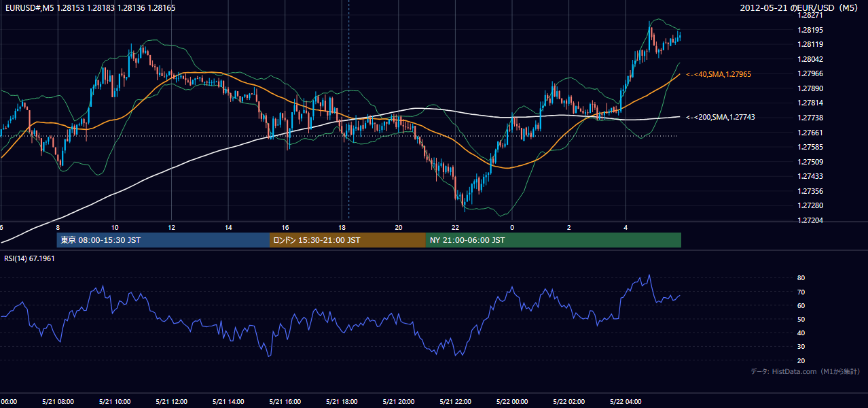This screenshot has height=408, width=868.
Task: Click the 5/21 18:00 time label
Action: 342,402
